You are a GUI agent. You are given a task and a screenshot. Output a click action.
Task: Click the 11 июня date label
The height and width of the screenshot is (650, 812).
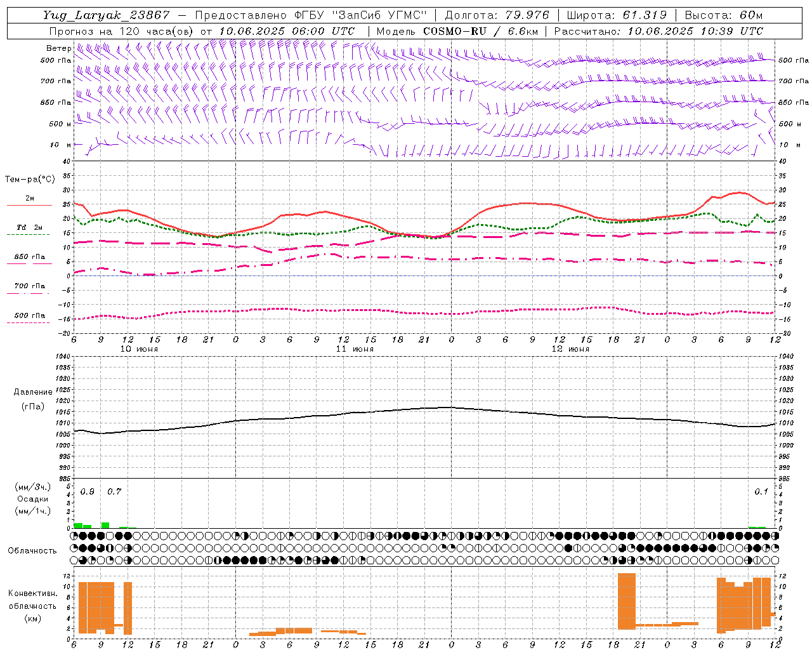tap(355, 349)
